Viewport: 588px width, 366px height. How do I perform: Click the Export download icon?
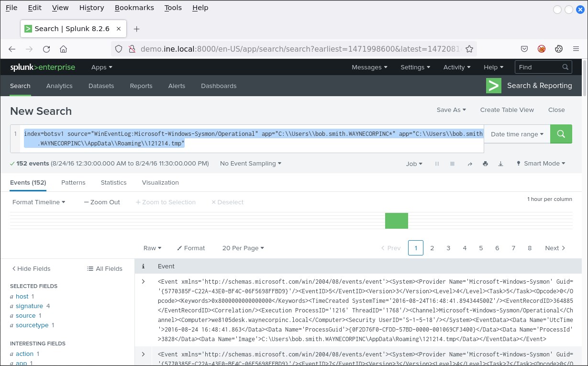[500, 164]
